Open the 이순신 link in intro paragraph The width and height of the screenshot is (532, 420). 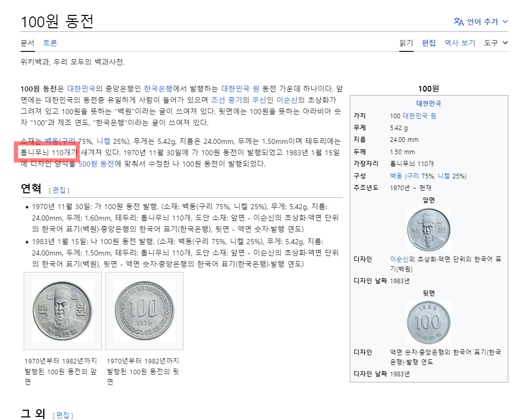tap(287, 100)
